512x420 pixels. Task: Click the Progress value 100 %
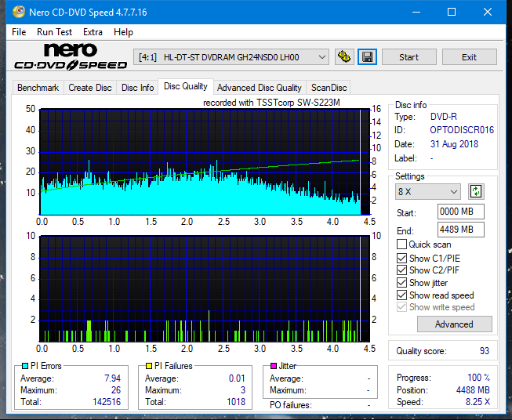coord(479,378)
